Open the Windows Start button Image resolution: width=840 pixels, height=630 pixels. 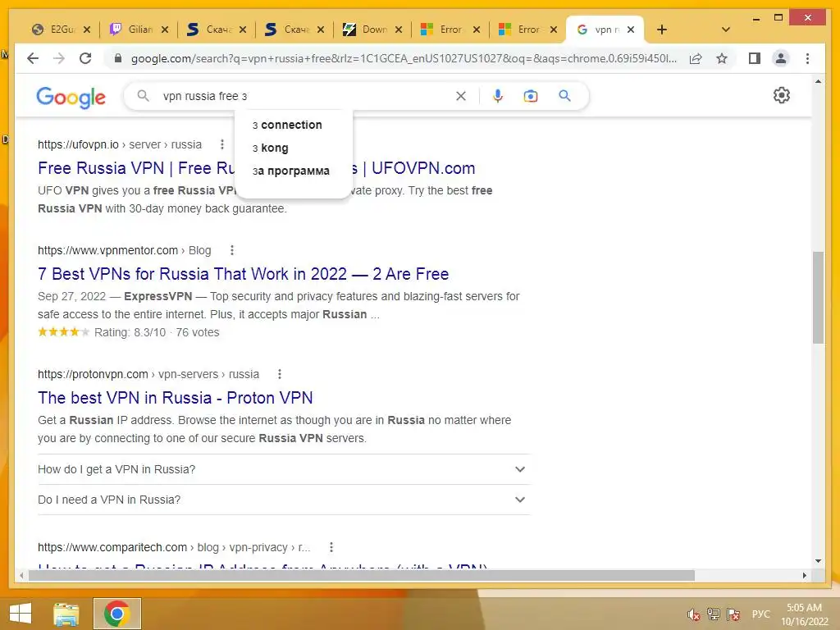pos(21,614)
